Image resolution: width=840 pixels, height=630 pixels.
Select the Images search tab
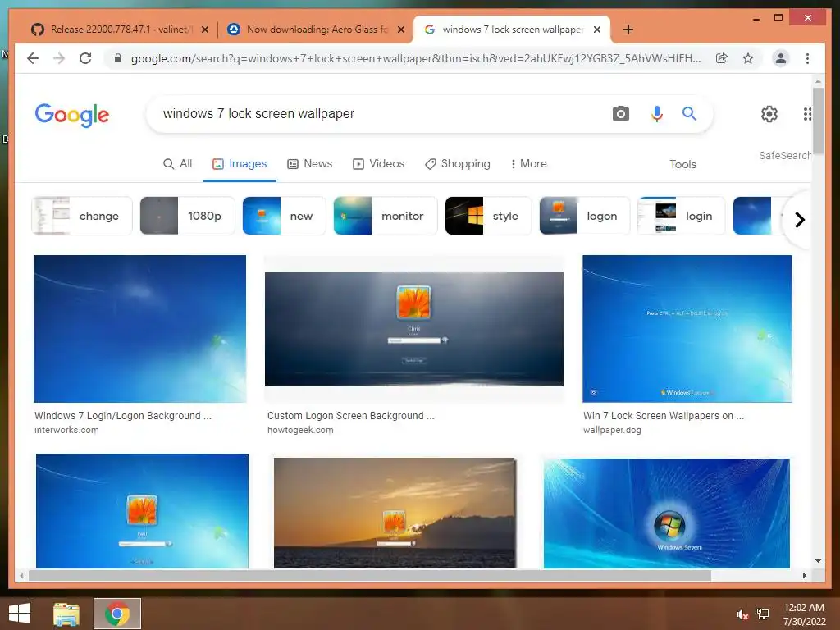pyautogui.click(x=240, y=163)
